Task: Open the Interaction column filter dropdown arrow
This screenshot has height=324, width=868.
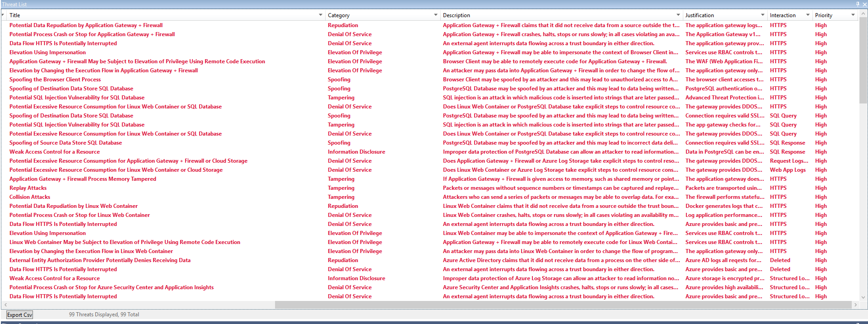Action: [808, 15]
